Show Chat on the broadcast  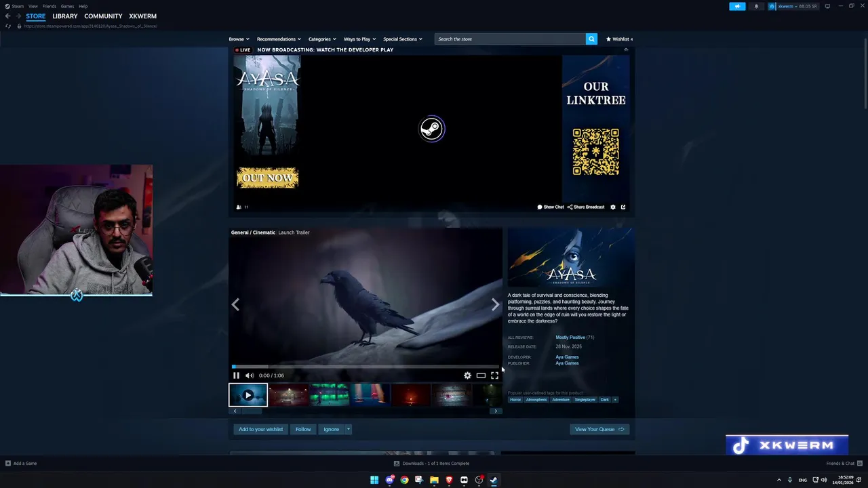pos(551,207)
